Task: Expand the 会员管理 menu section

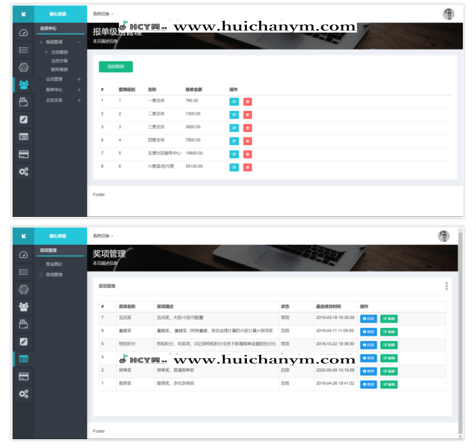Action: 79,79
